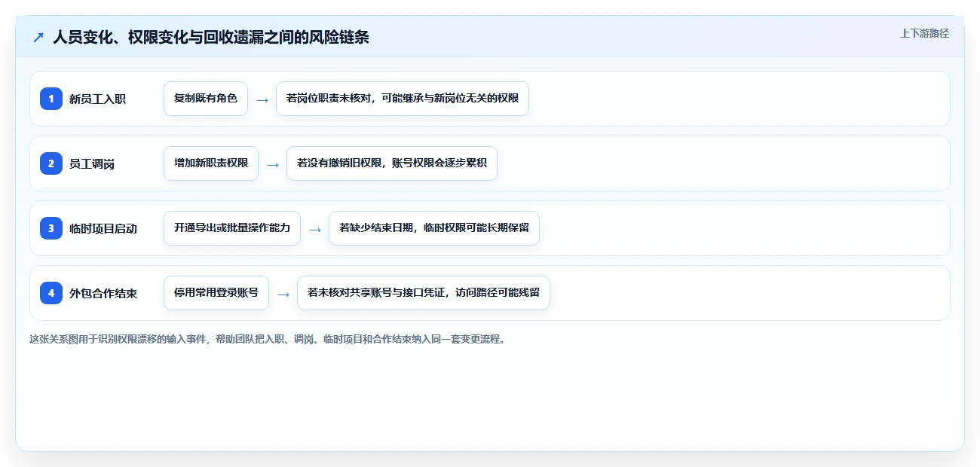
Task: Click the 临时项目启动 row label
Action: (x=103, y=228)
